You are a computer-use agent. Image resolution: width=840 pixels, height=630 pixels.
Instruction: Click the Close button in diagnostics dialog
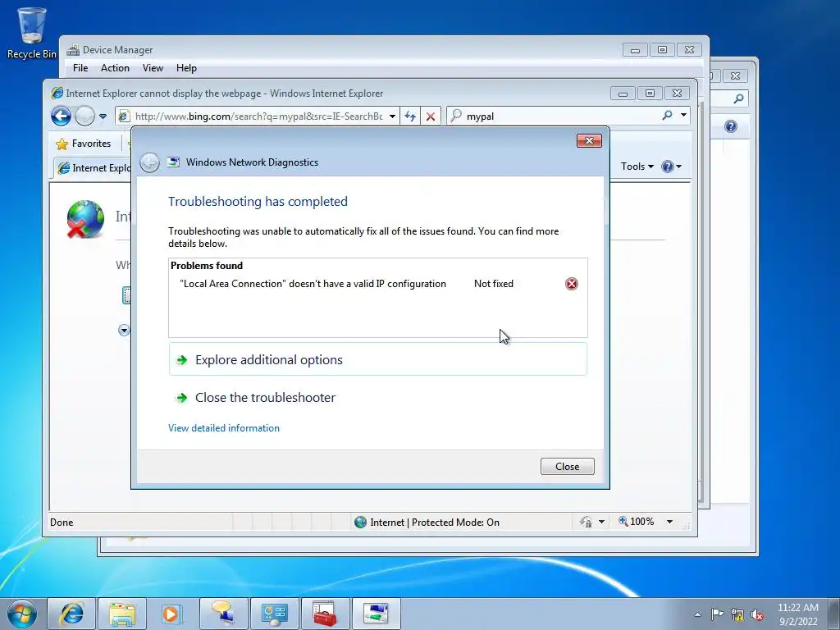pyautogui.click(x=568, y=467)
